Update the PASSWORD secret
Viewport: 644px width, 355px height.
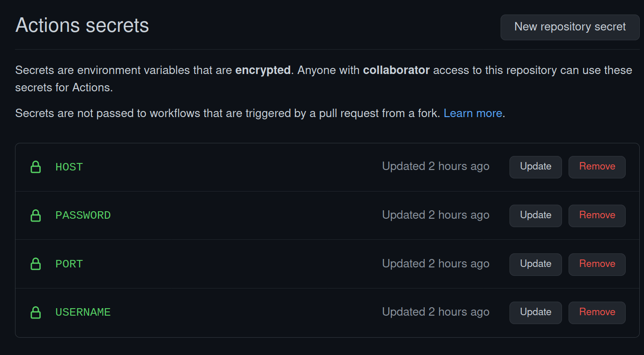tap(536, 215)
